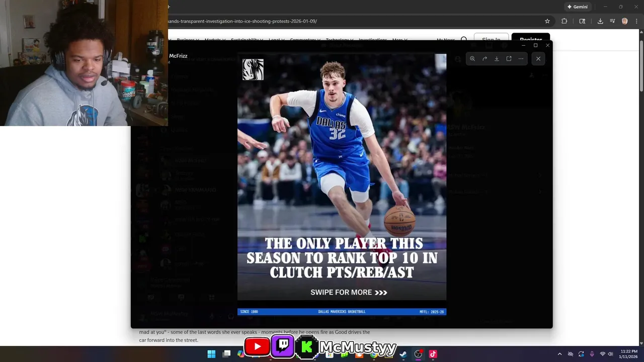Screen dimensions: 644x362
Task: Expand the Legal nav dropdown
Action: coord(277,40)
